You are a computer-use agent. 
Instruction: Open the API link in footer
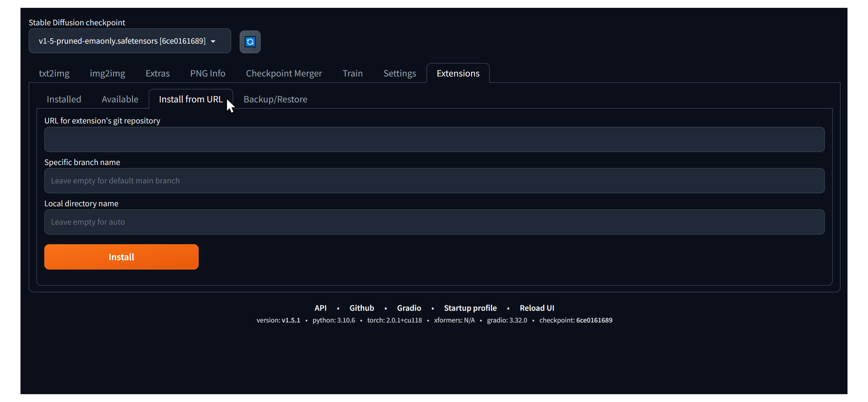[320, 308]
